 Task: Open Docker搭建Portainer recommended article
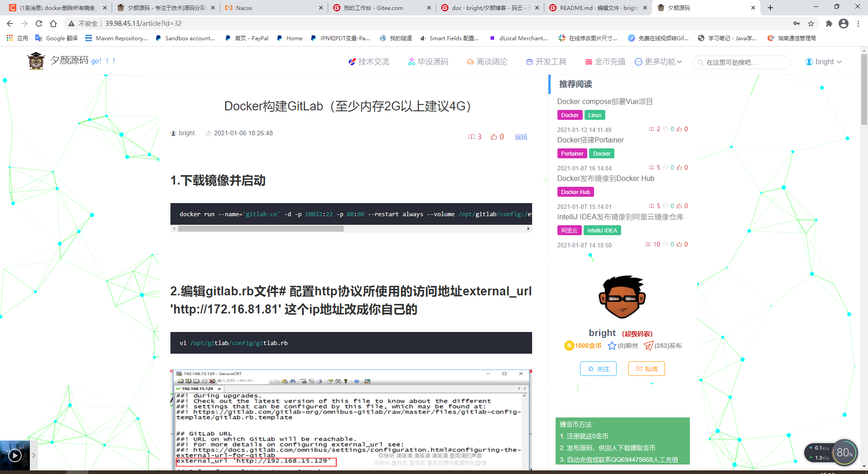pos(590,140)
